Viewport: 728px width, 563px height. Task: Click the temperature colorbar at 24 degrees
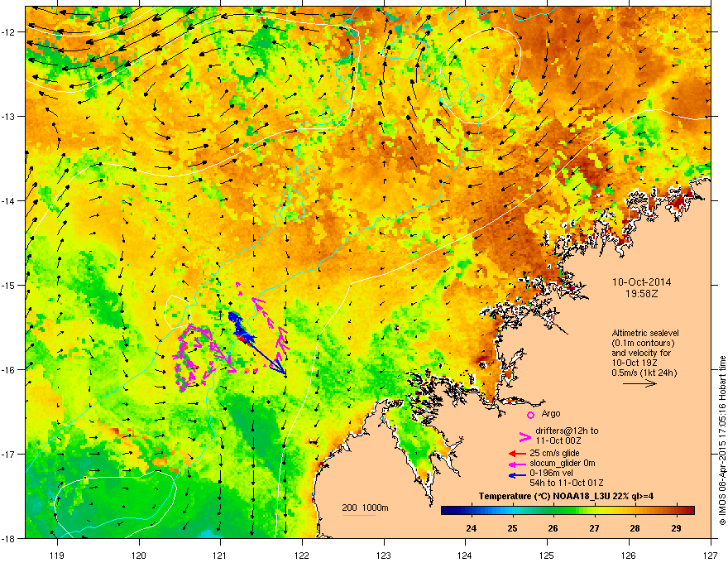(x=472, y=511)
